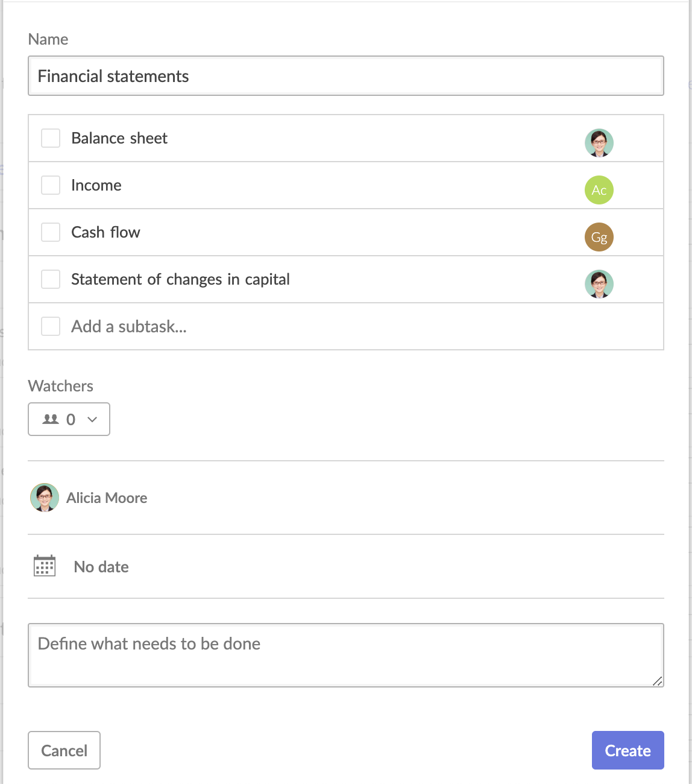Click the Add a subtask field
The width and height of the screenshot is (692, 784).
coord(346,326)
